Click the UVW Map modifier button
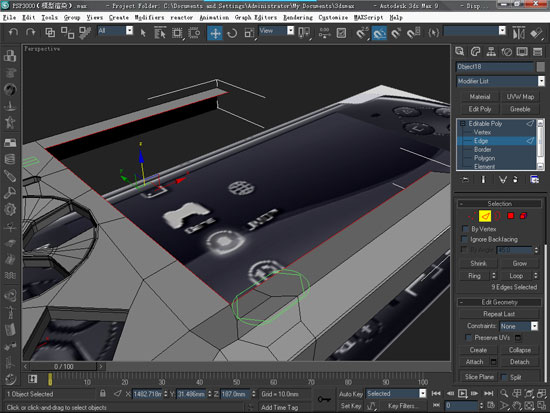Image resolution: width=550 pixels, height=413 pixels. (x=520, y=96)
